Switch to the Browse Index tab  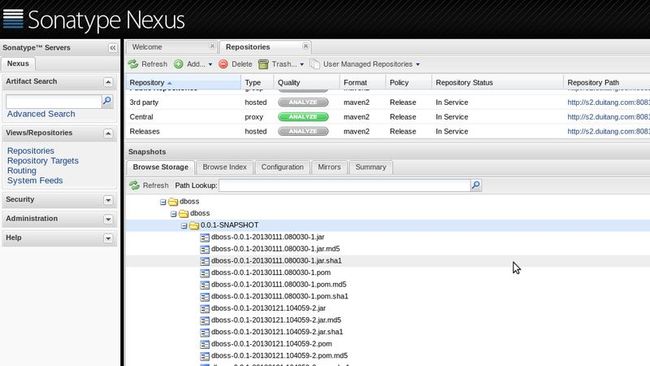click(225, 167)
